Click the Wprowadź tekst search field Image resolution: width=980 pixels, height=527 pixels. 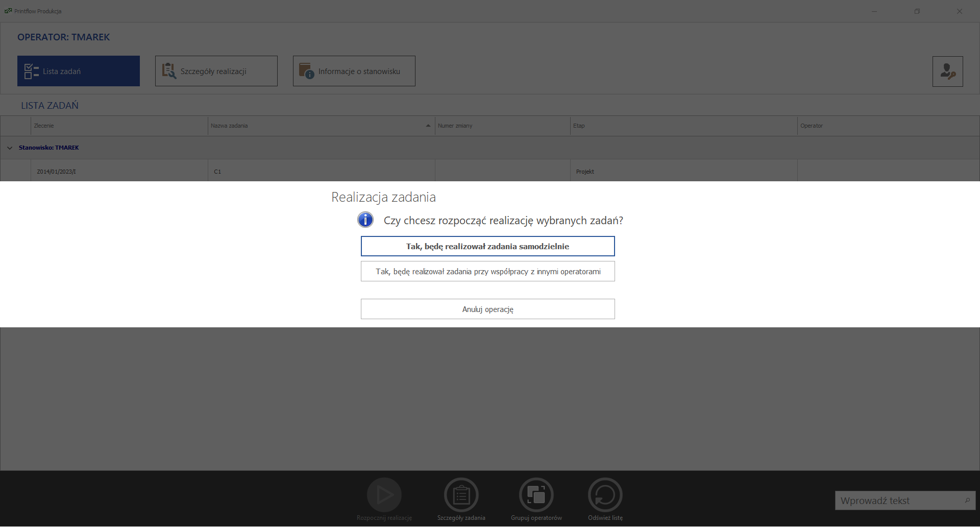coord(898,501)
